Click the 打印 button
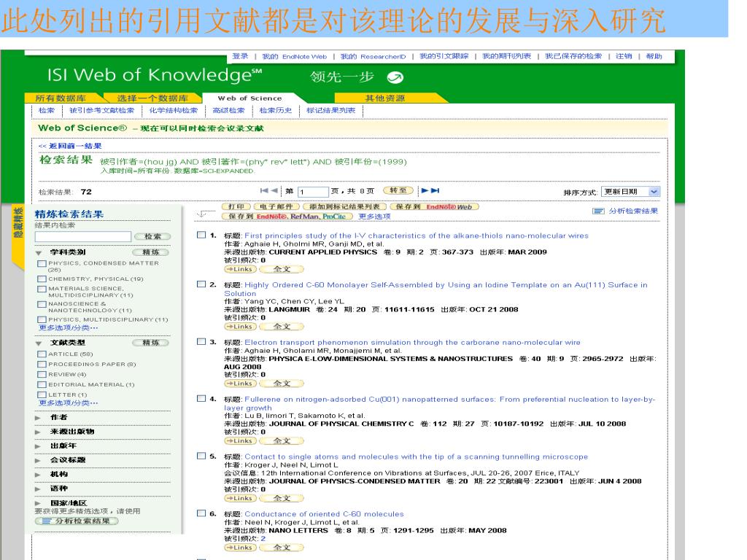 tap(236, 206)
